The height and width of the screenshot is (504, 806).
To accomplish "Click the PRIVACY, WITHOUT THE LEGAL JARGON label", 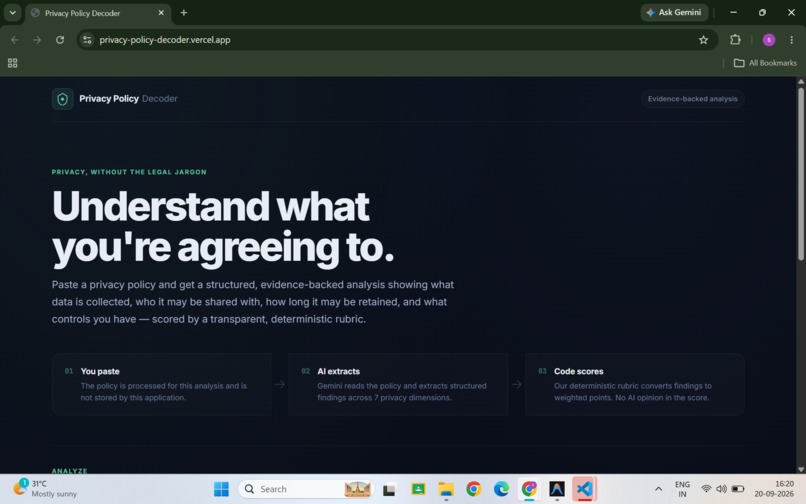I will coord(129,172).
